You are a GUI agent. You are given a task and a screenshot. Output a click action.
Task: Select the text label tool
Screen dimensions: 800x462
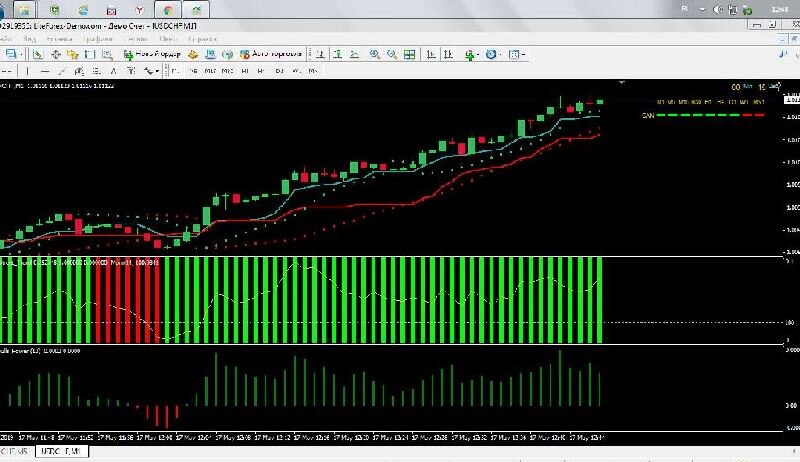click(x=131, y=71)
